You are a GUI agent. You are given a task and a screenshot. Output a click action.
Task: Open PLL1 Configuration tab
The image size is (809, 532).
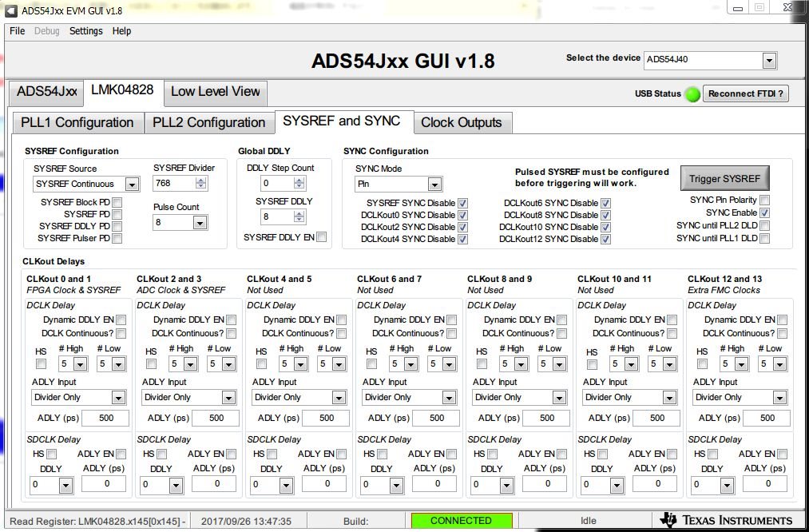point(77,123)
